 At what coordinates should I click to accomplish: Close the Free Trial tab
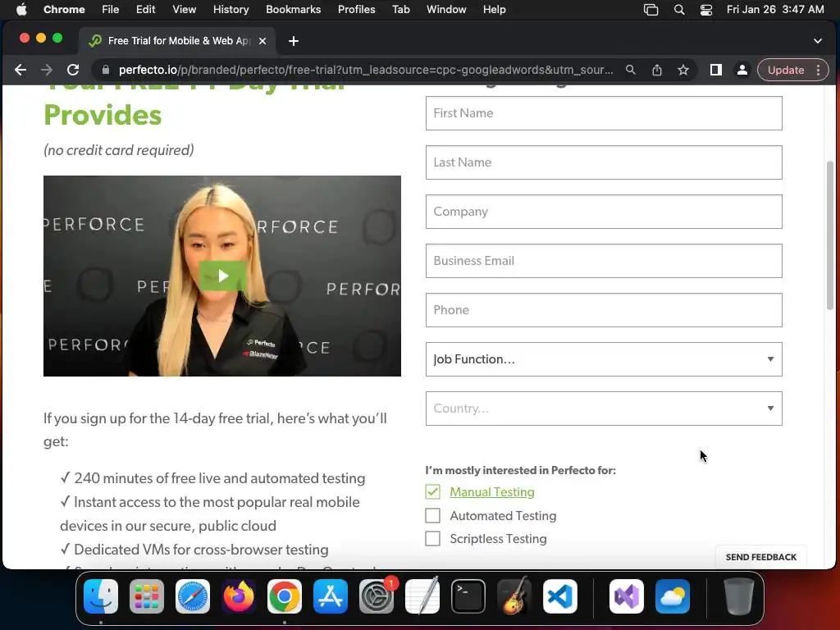pos(262,41)
